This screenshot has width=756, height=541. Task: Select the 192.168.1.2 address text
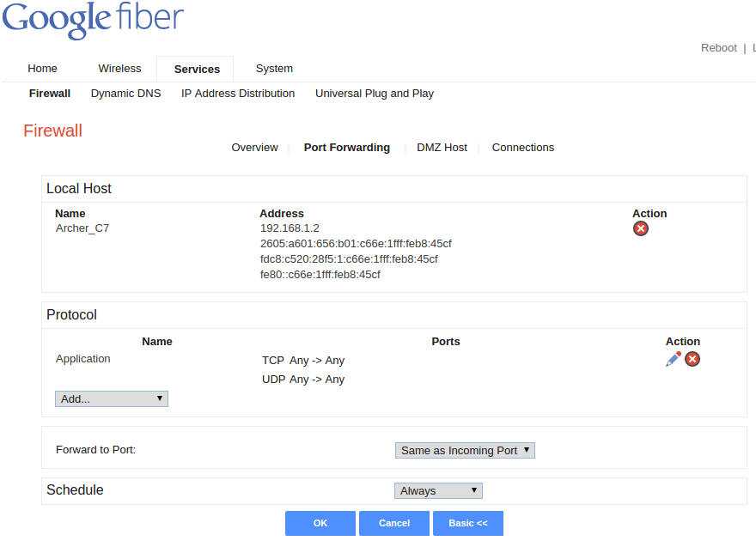point(290,228)
